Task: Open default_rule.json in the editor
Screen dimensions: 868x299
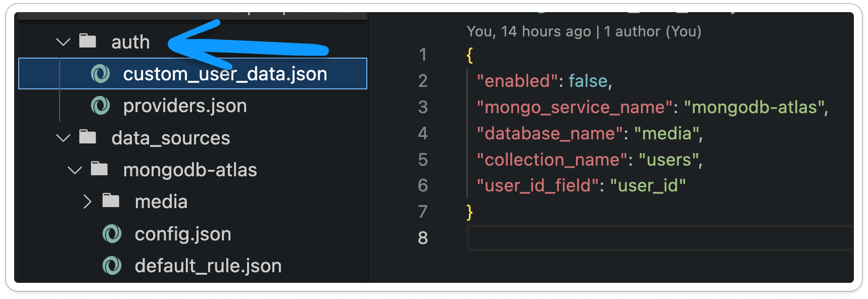Action: tap(207, 265)
